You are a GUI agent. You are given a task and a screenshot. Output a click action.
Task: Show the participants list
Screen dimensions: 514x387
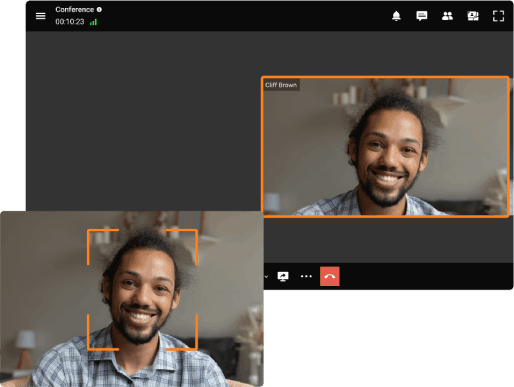point(447,16)
